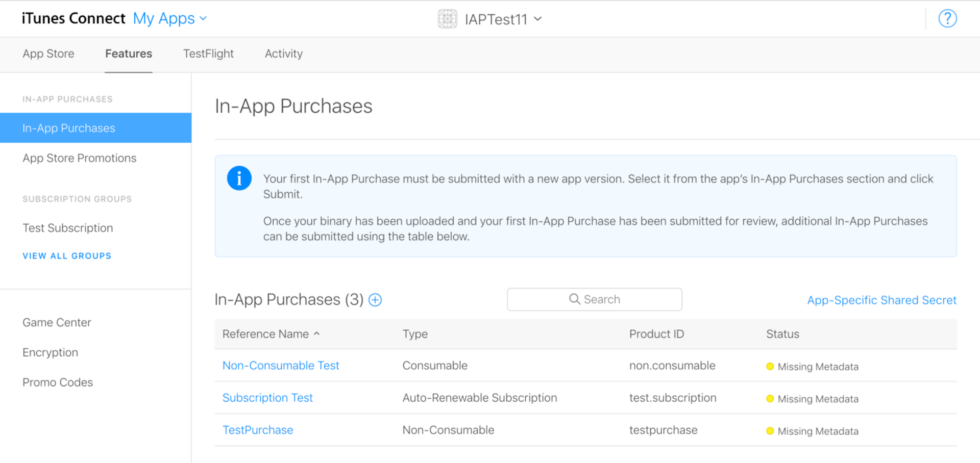Switch to the App Store tab

tap(48, 54)
